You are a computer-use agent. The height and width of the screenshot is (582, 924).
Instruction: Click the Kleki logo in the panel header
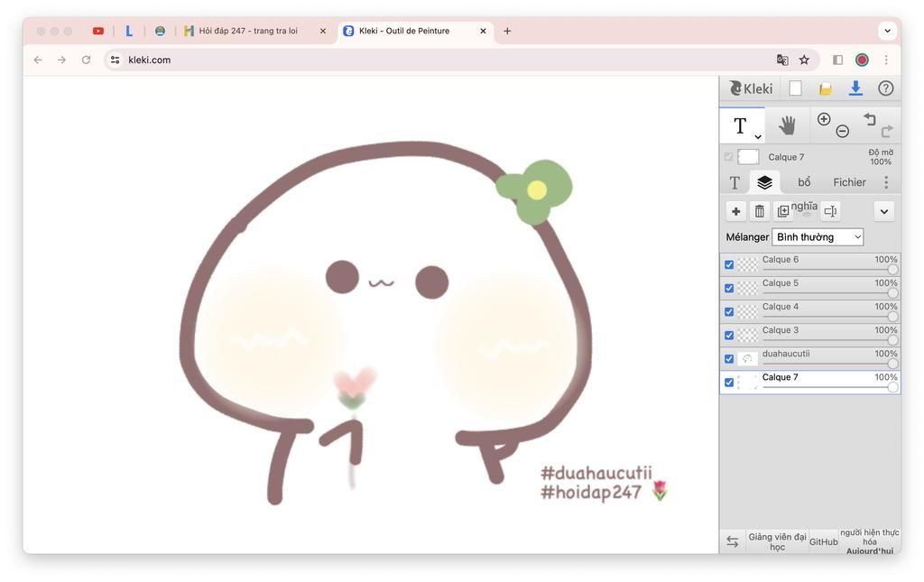[x=751, y=88]
